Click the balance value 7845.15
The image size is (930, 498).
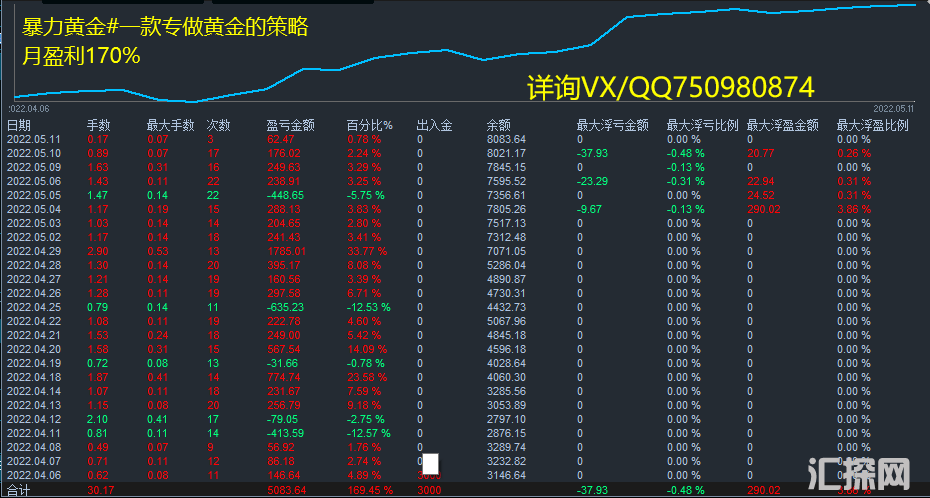pos(506,167)
